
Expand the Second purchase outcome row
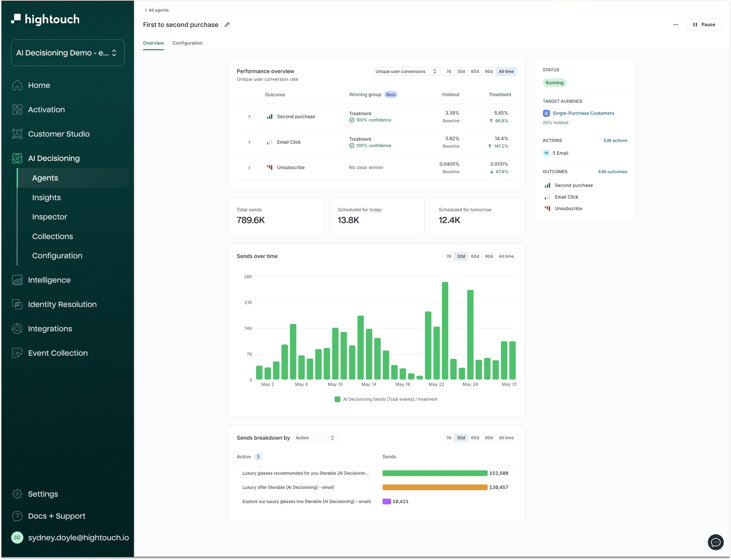pos(249,117)
